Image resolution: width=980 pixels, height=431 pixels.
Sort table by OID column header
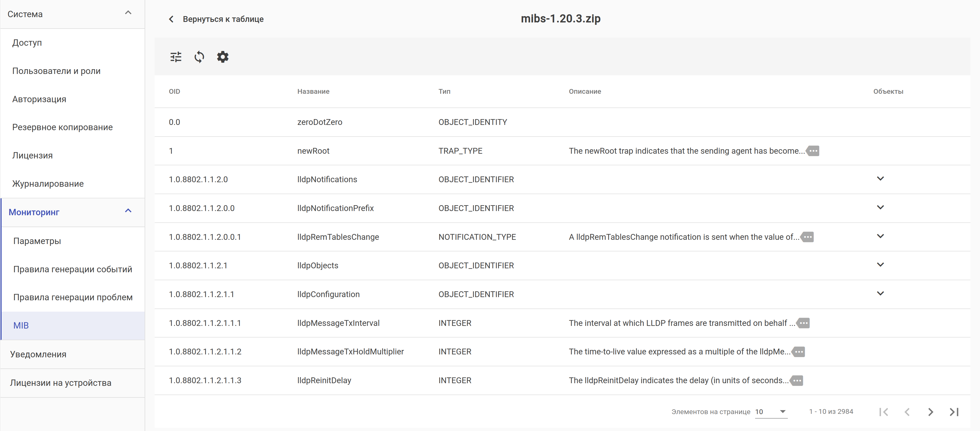(x=175, y=91)
